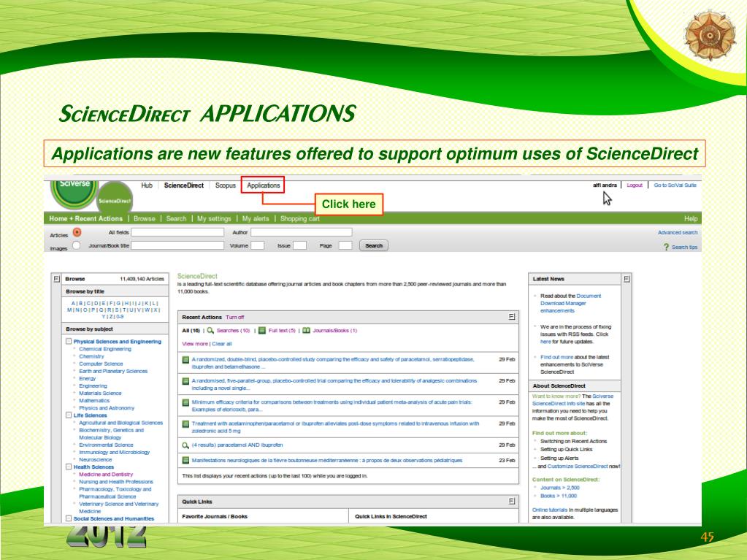Open Journals > 2,500 link
The width and height of the screenshot is (747, 560).
pyautogui.click(x=560, y=488)
